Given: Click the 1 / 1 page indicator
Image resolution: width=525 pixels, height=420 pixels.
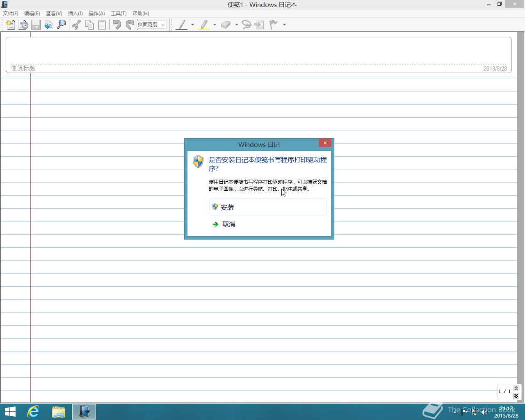Looking at the screenshot, I should pos(504,391).
